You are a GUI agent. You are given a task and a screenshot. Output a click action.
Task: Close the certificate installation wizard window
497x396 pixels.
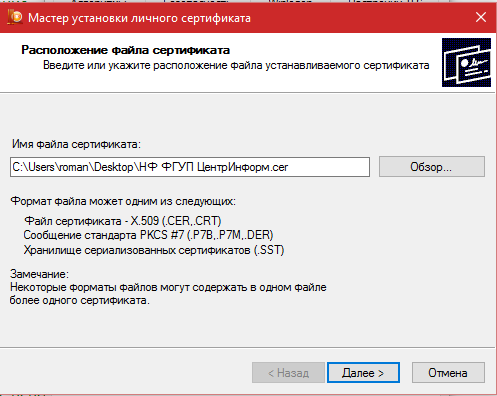[481, 17]
